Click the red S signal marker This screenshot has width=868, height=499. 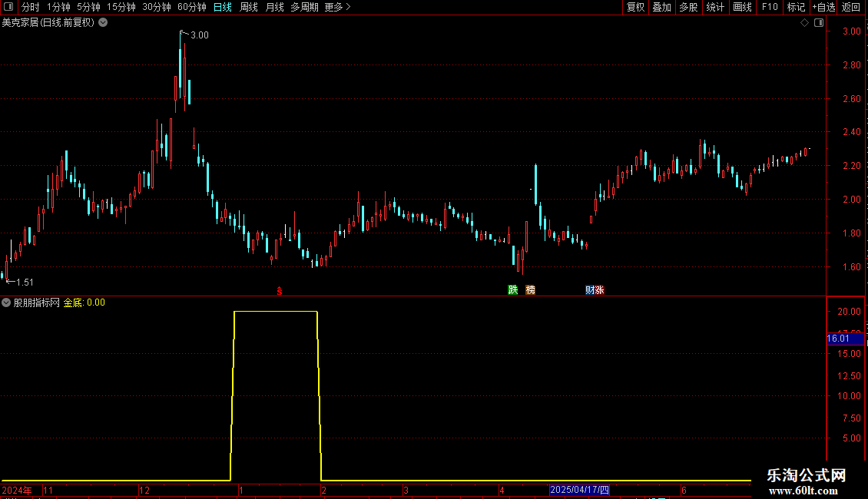pos(280,290)
